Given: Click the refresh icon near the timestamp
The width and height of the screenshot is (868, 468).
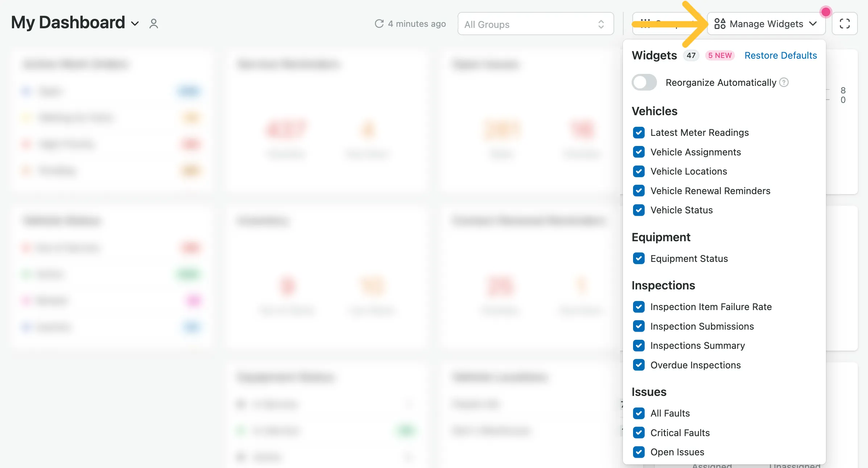Looking at the screenshot, I should (x=379, y=24).
